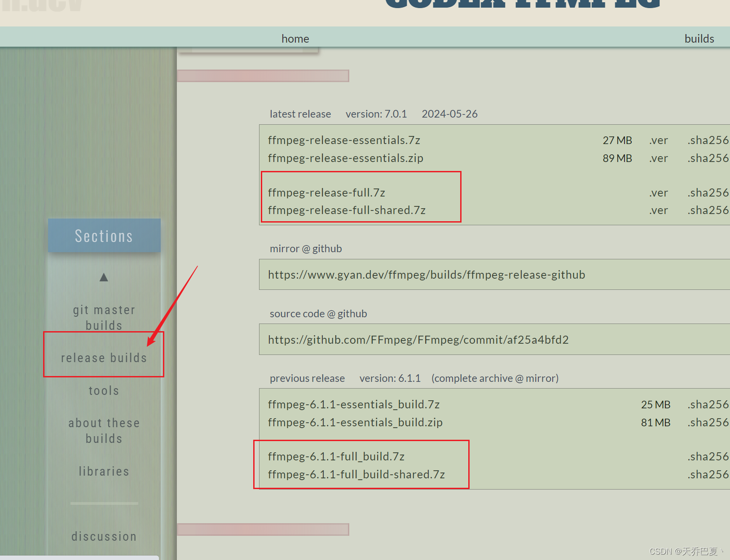Open about these builds section

click(x=104, y=431)
